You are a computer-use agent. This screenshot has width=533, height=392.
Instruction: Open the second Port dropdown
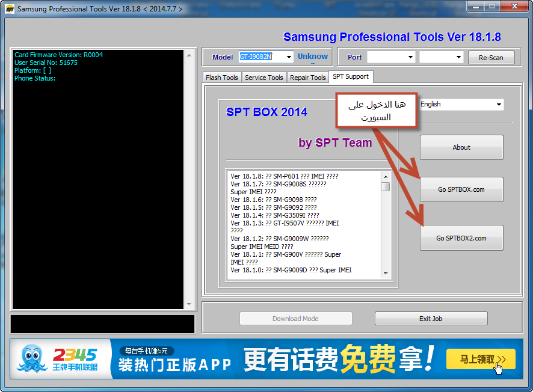(x=441, y=57)
